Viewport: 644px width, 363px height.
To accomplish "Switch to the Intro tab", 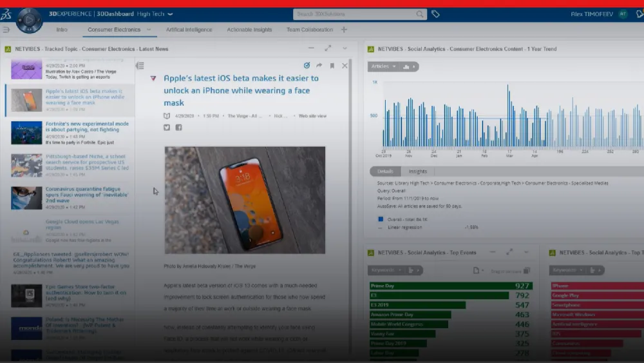I will point(62,30).
